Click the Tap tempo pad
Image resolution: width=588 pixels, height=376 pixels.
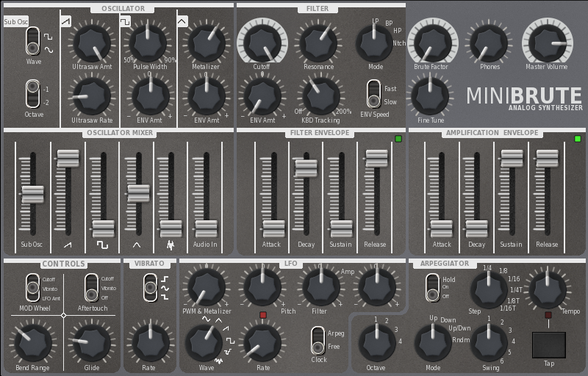(x=548, y=345)
